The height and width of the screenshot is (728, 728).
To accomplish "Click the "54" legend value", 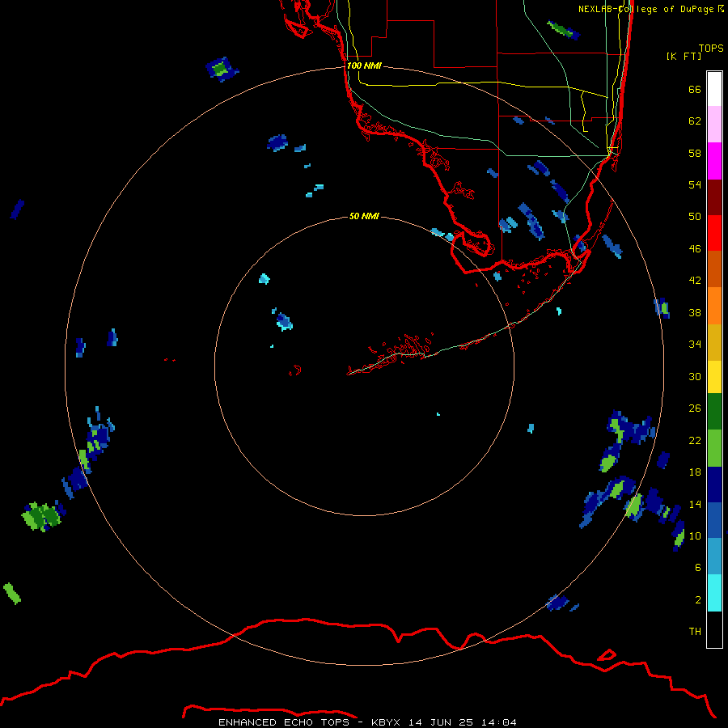I will pos(695,184).
